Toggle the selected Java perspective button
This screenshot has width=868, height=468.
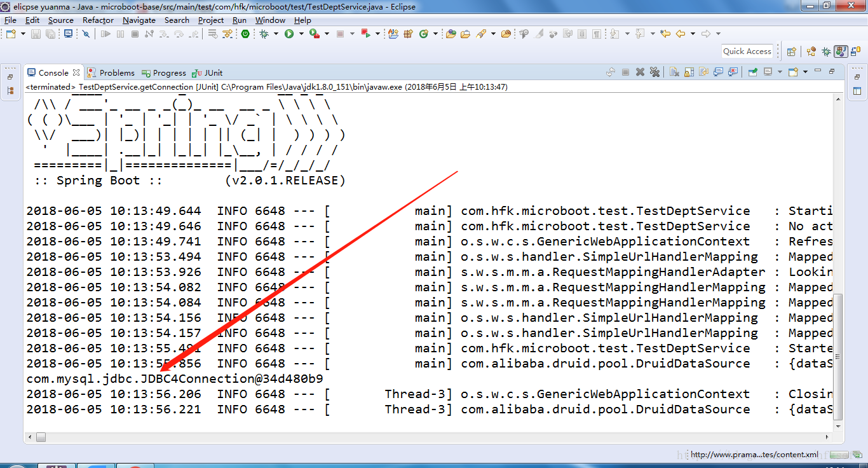point(841,52)
